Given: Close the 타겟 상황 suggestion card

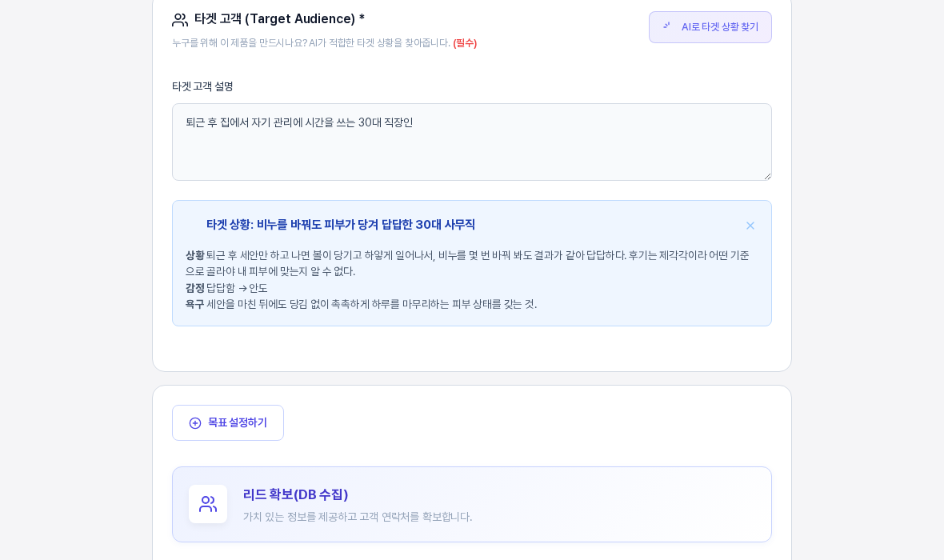Looking at the screenshot, I should tap(750, 226).
